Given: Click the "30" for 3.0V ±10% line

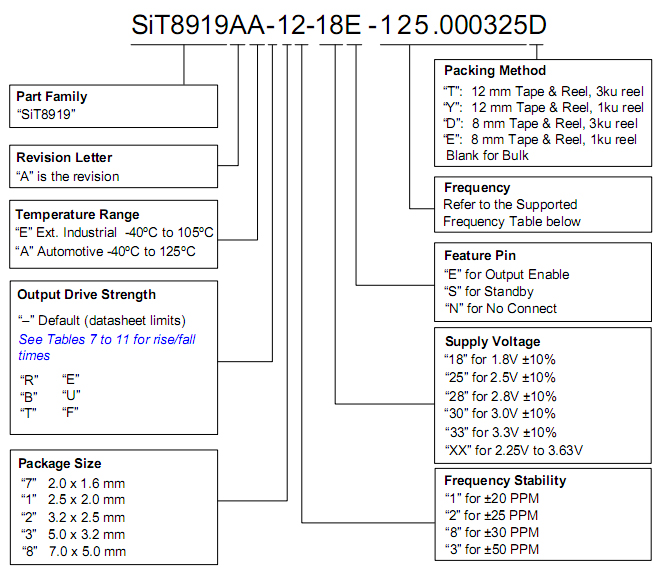Looking at the screenshot, I should (x=500, y=413).
